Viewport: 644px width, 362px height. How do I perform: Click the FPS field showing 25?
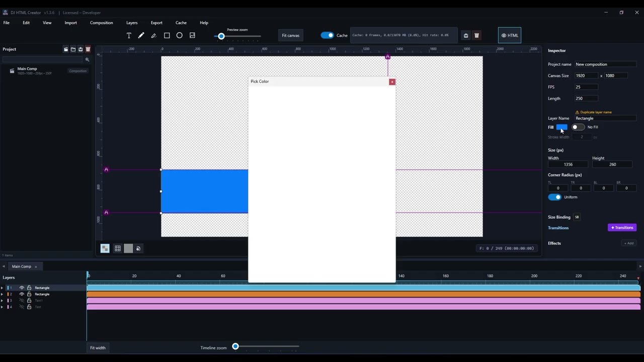point(587,87)
